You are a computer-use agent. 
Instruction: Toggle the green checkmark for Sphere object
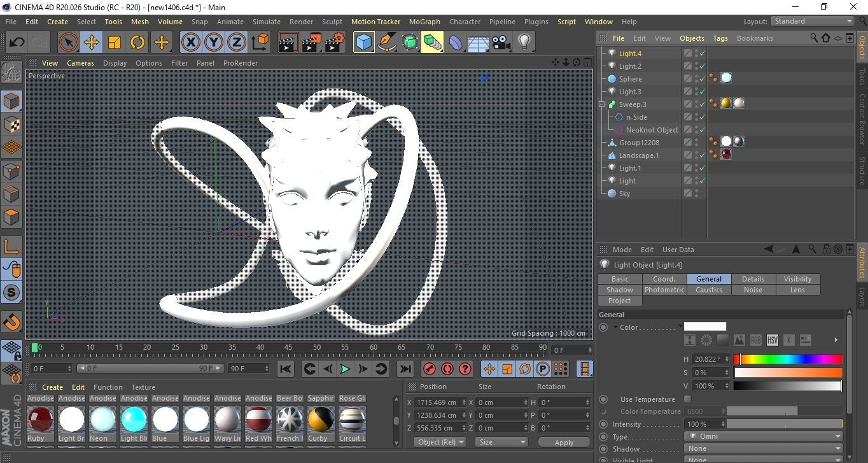(x=702, y=79)
